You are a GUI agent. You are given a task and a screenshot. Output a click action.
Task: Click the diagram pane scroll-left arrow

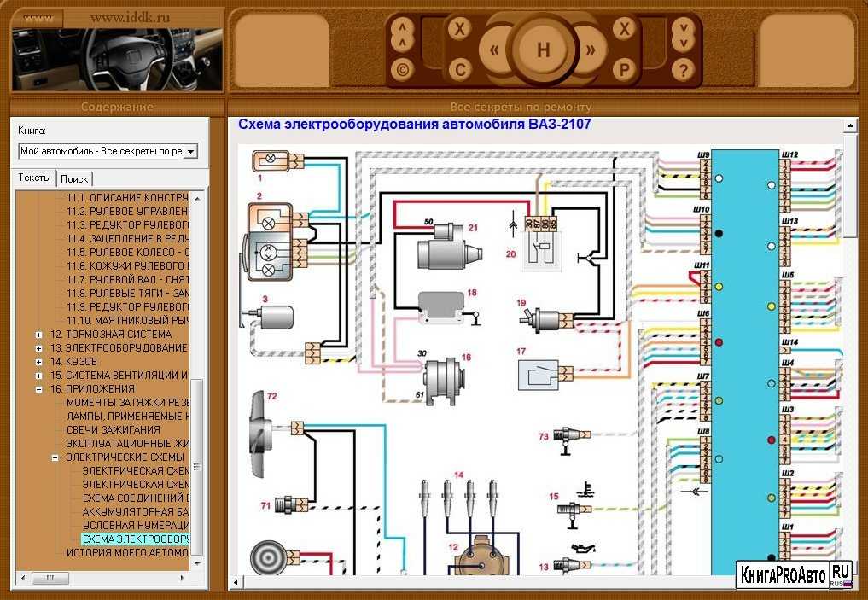point(236,582)
